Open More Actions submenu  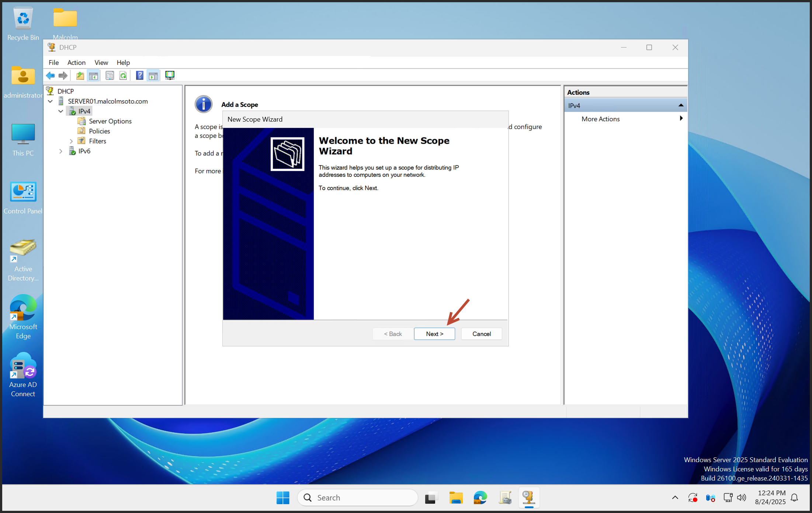click(600, 119)
